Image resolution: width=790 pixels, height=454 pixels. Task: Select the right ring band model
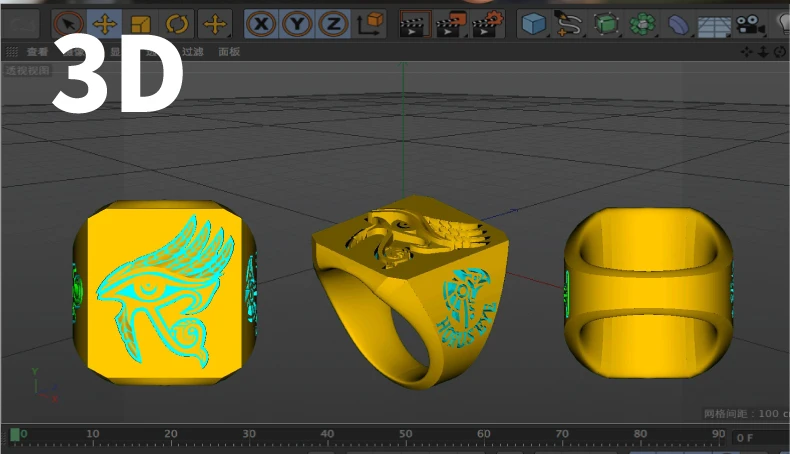(648, 292)
